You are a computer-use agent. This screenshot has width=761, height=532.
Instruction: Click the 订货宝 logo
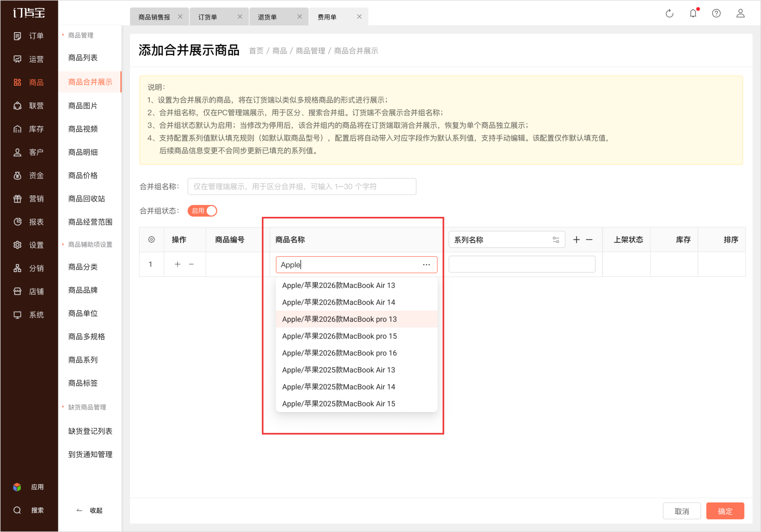[x=29, y=13]
